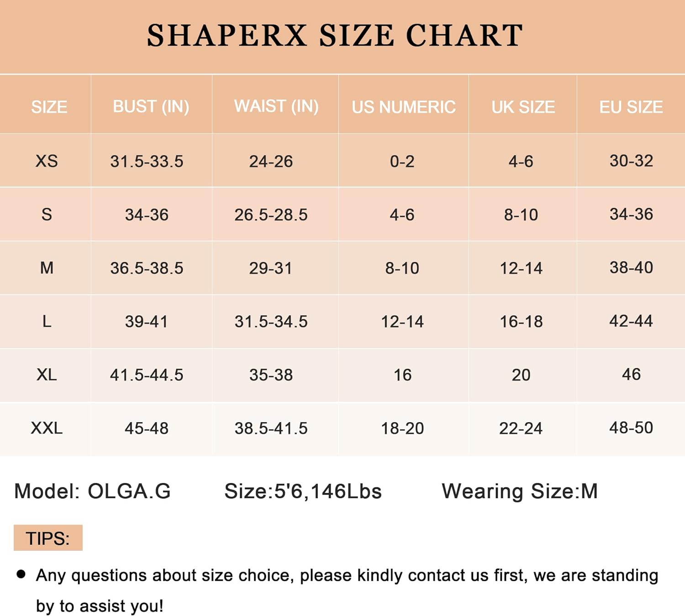Select the WAIST (IN) column header

coord(276,106)
